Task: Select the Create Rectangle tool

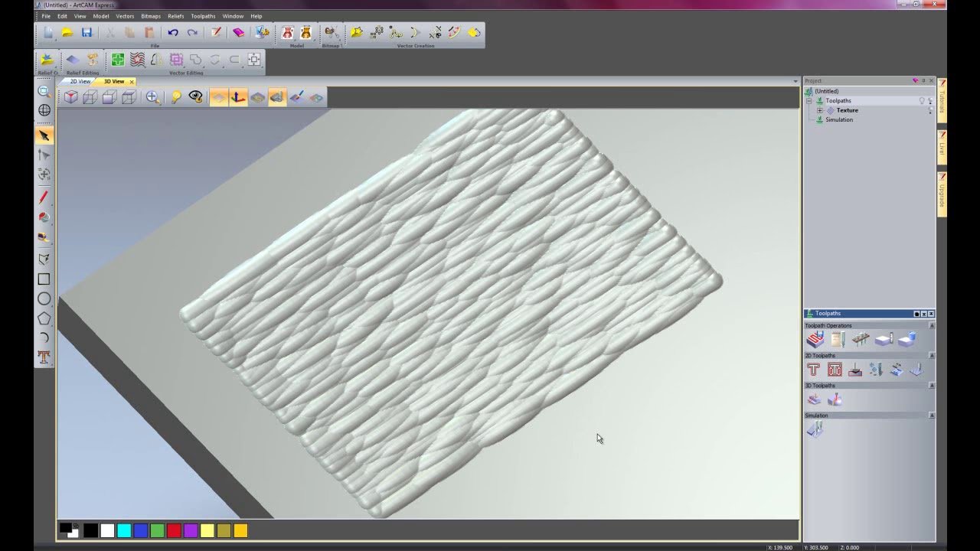Action: point(44,279)
